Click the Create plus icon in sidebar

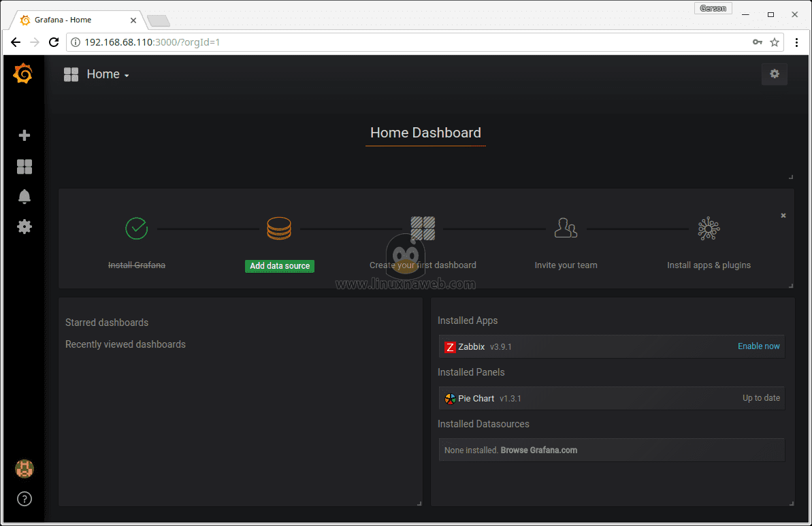pos(25,135)
